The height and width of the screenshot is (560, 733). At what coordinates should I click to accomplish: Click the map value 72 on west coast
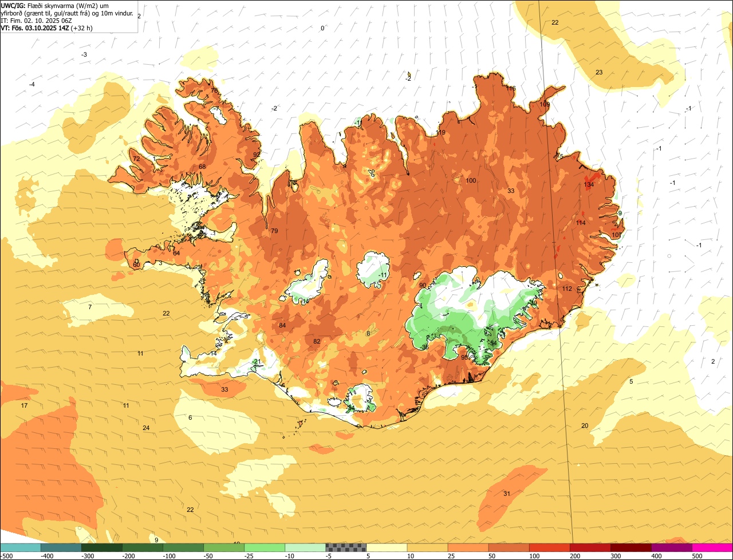136,159
